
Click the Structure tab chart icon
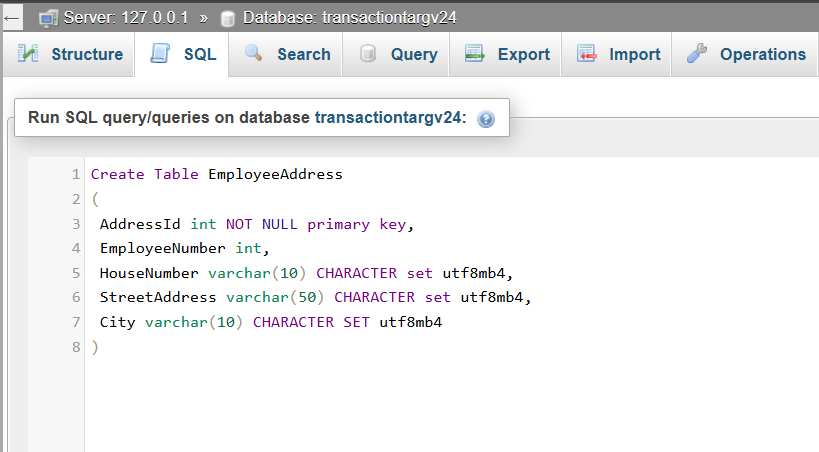28,53
